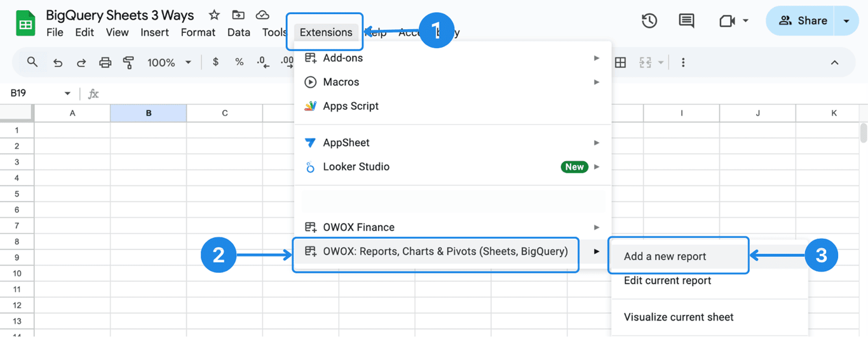Collapse the toolbar with the up chevron
868x337 pixels.
834,62
